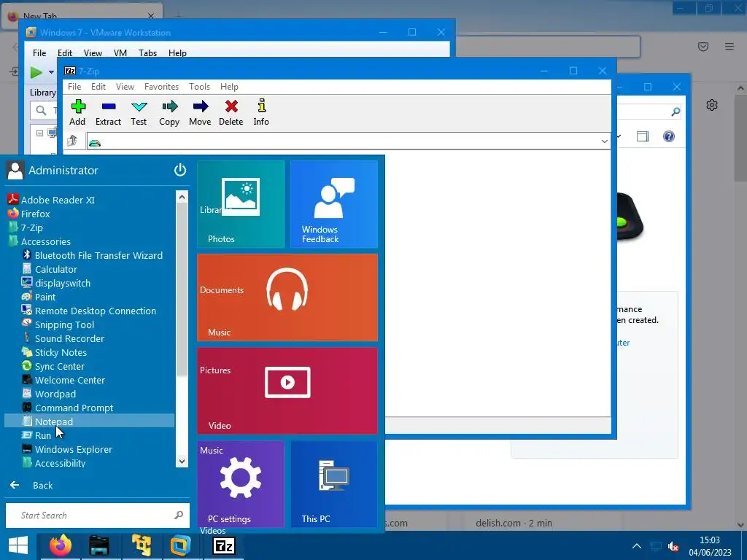
Task: Open Sound Recorder from Accessories
Action: tap(63, 338)
